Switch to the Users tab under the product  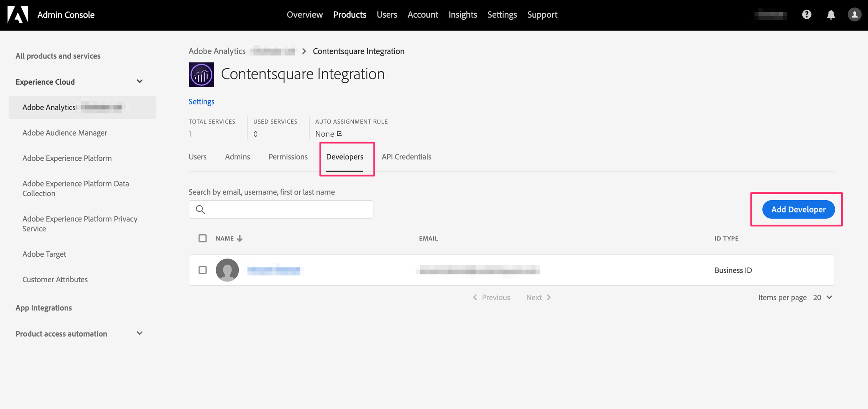(x=197, y=157)
